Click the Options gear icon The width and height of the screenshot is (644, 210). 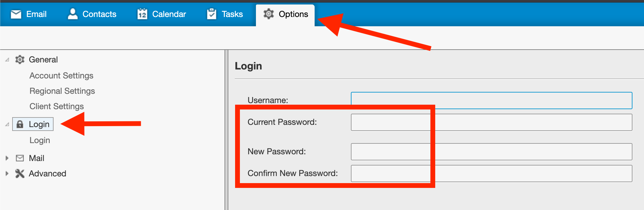click(268, 14)
